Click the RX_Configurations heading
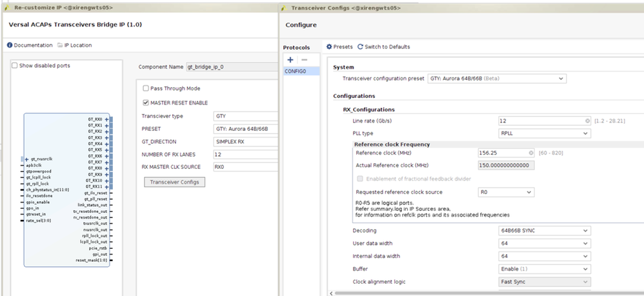 tap(369, 110)
